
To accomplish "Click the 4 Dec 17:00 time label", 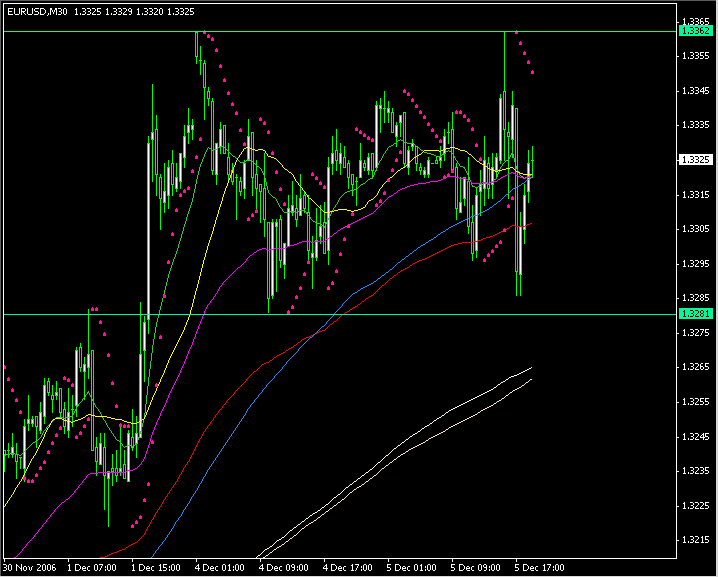I will click(x=348, y=568).
